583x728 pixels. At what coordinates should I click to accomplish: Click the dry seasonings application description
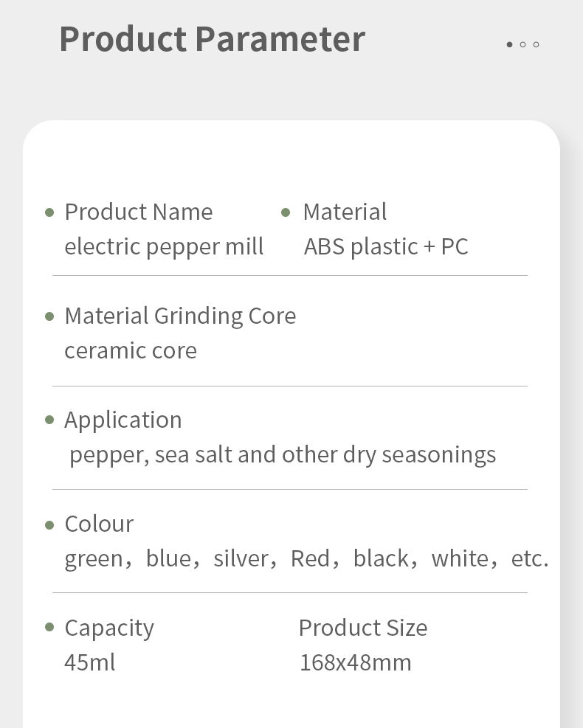(283, 454)
